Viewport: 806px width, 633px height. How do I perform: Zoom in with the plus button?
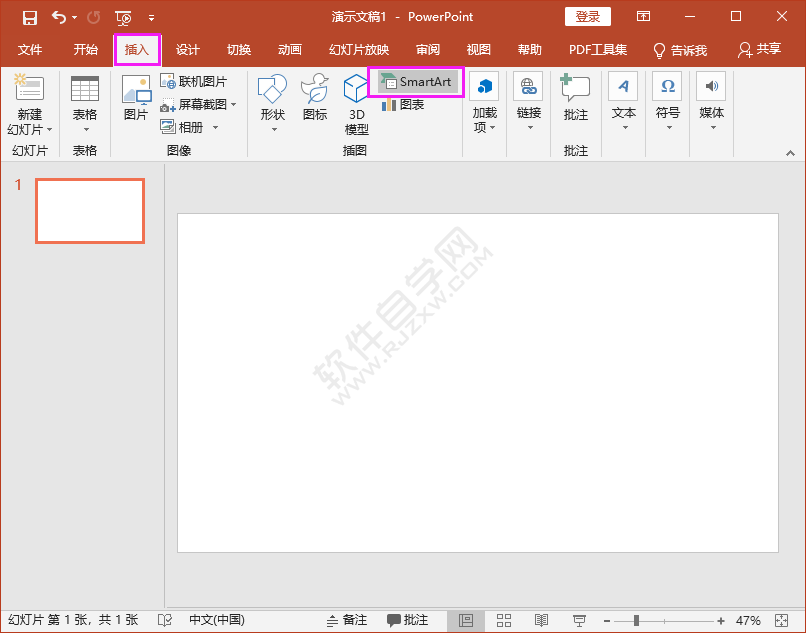click(721, 621)
